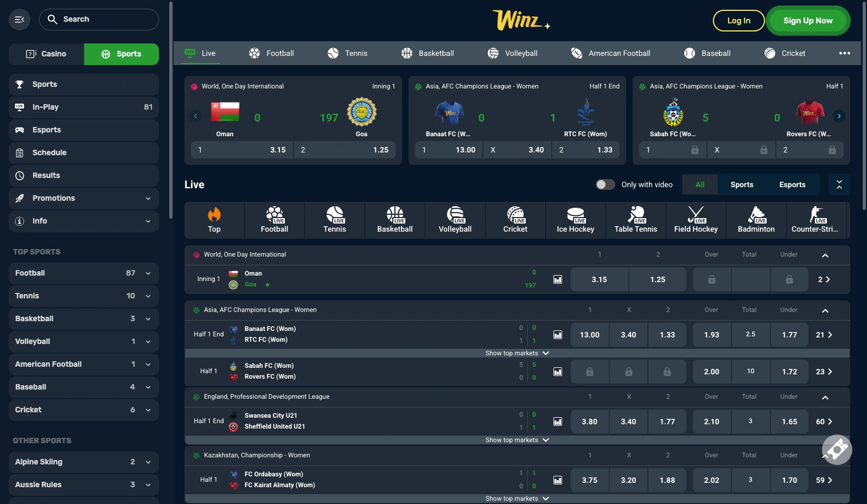The height and width of the screenshot is (504, 867).
Task: Select the live Volleyball icon
Action: click(x=455, y=220)
